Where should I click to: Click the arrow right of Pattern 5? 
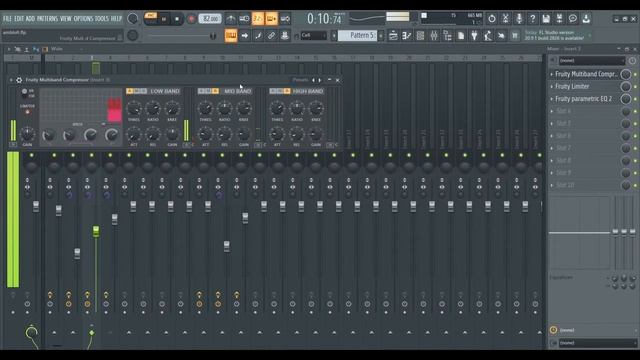click(x=381, y=36)
